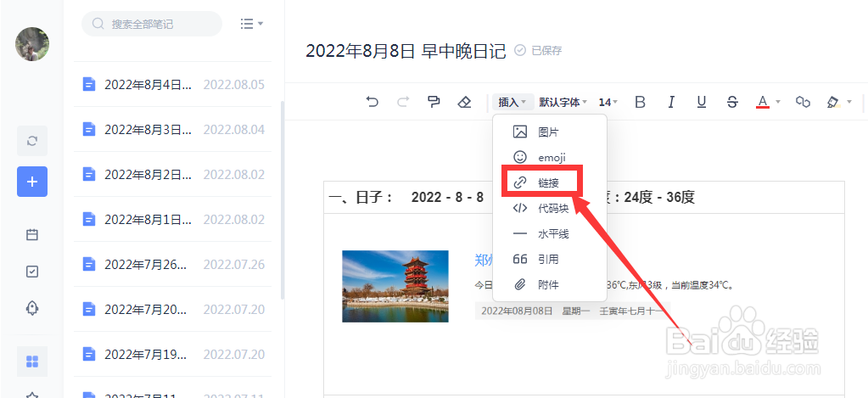Open note 2022年8月2日 dated 2022.08.02
This screenshot has height=398, width=868.
[x=173, y=174]
